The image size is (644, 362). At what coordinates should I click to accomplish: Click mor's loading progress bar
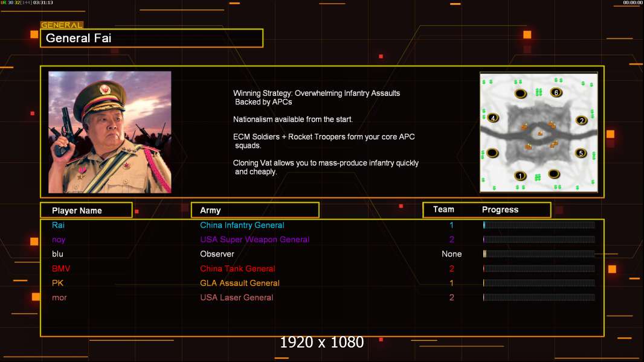539,297
